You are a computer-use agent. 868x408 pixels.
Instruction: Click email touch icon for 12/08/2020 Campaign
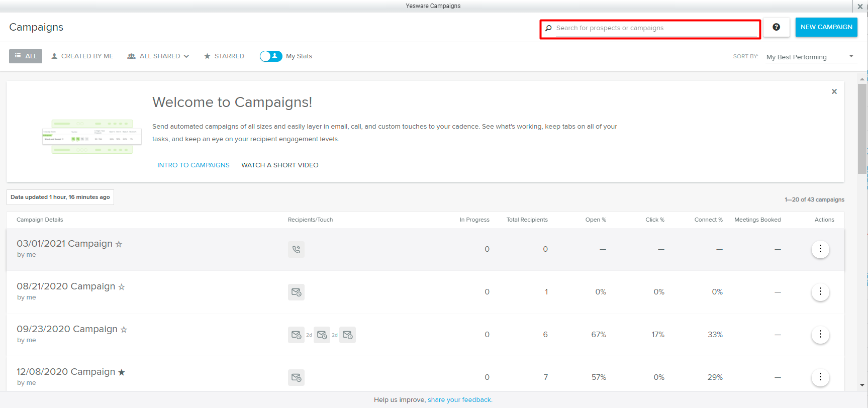296,377
